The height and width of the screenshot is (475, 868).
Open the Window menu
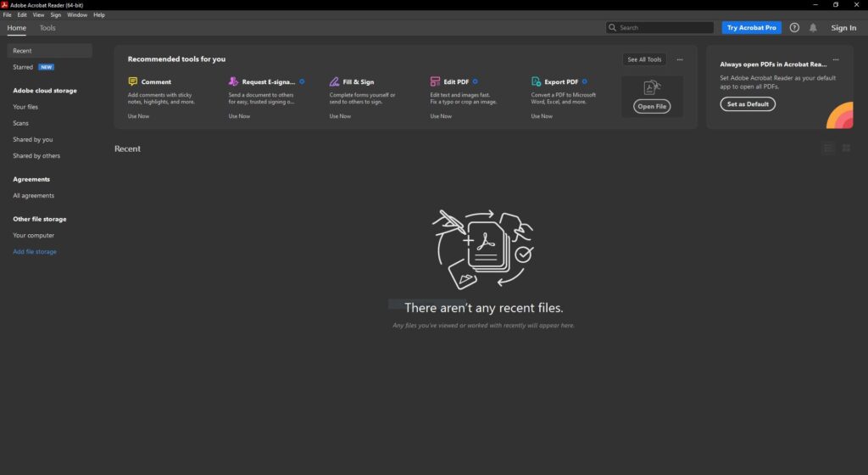tap(77, 15)
